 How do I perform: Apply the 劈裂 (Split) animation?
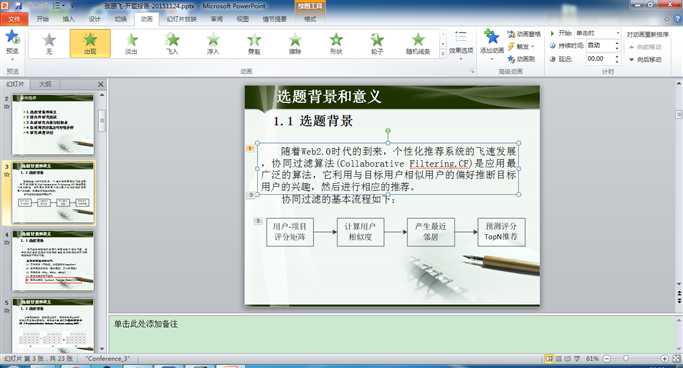point(254,43)
